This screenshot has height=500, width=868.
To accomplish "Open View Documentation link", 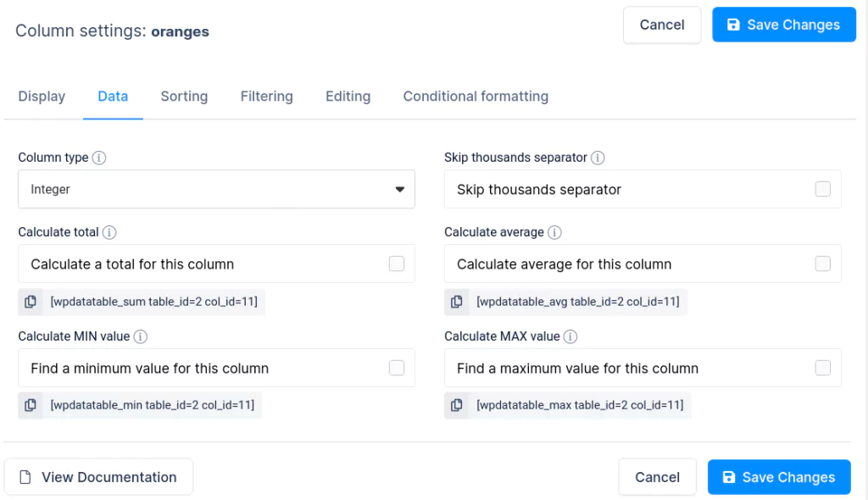I will [98, 477].
